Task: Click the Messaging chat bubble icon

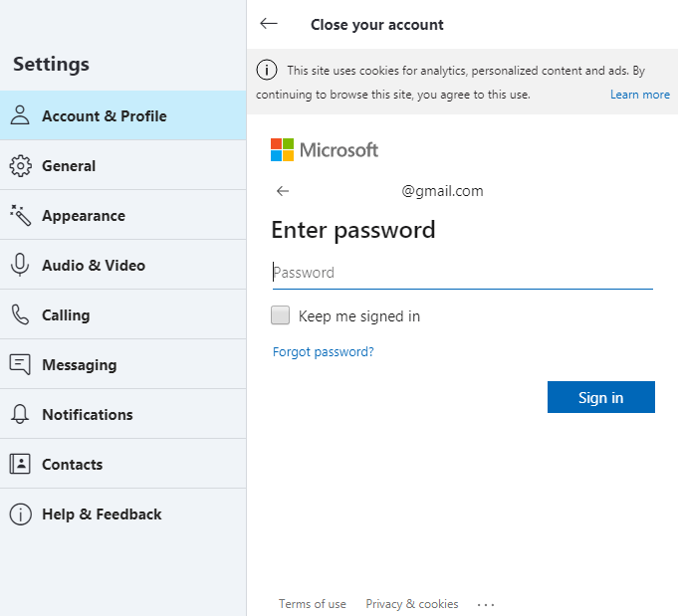Action: 20,364
